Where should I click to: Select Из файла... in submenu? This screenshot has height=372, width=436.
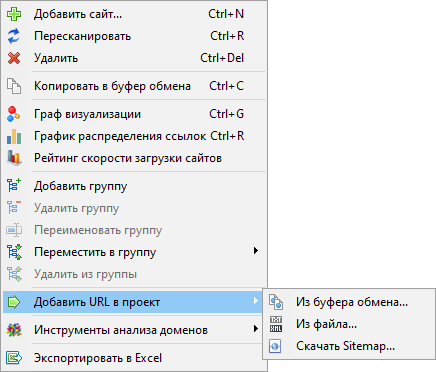coord(349,324)
